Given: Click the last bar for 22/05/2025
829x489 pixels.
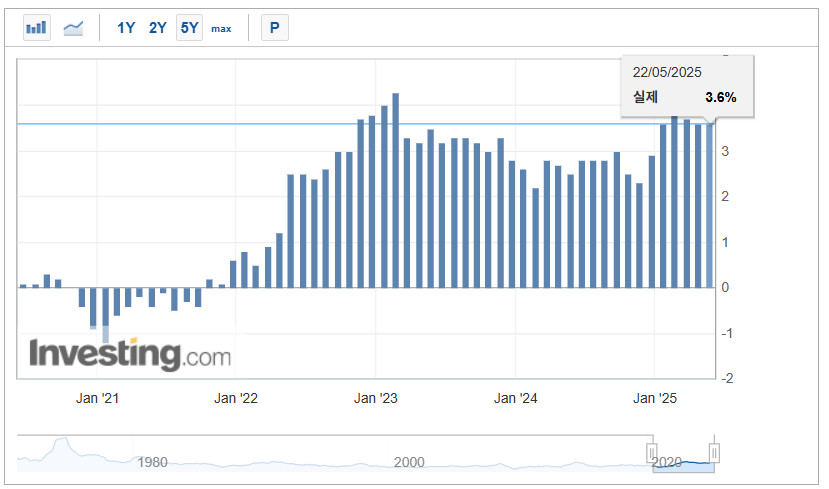Looking at the screenshot, I should (x=710, y=206).
